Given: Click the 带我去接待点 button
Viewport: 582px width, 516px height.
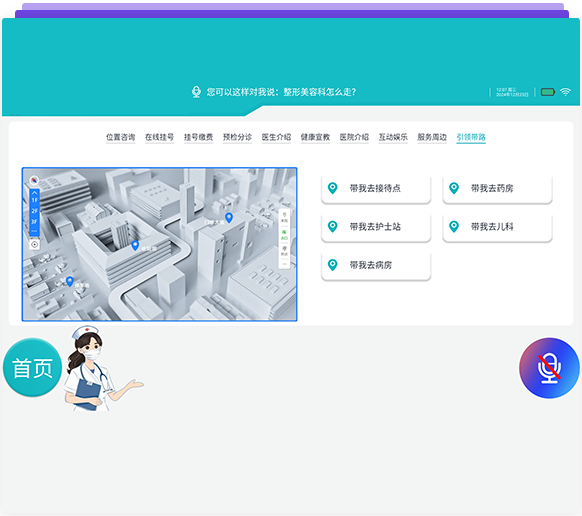Looking at the screenshot, I should click(376, 189).
